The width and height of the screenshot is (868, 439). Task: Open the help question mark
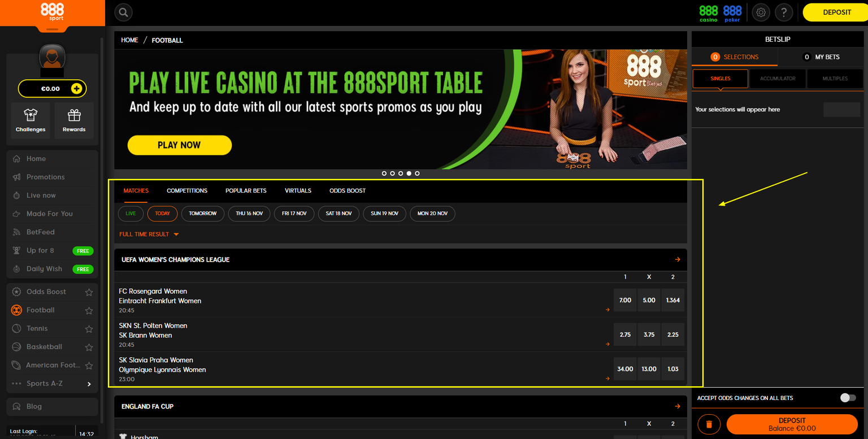(784, 12)
